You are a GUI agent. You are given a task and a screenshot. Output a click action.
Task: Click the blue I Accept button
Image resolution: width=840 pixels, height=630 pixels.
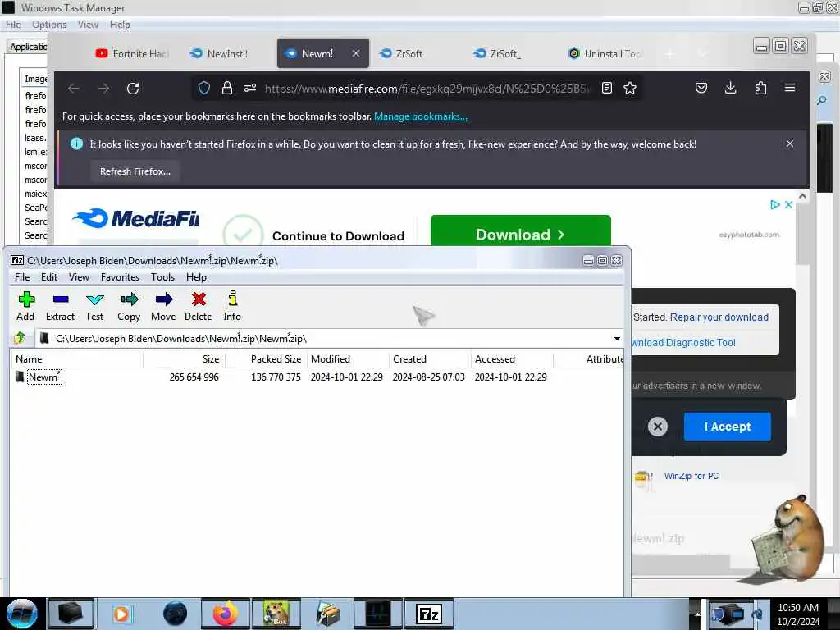tap(727, 427)
